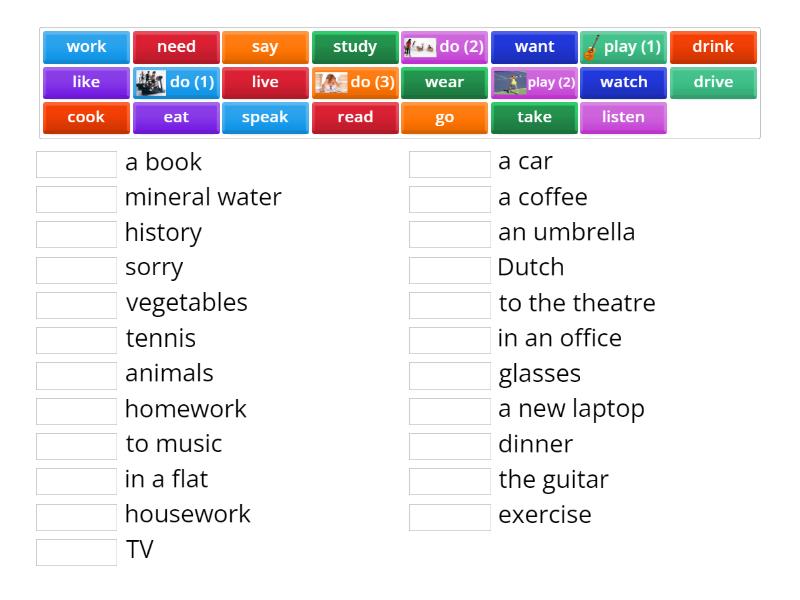Click the 'do (2)' tile with small picture
Image resolution: width=800 pixels, height=600 pixels.
coord(444,46)
